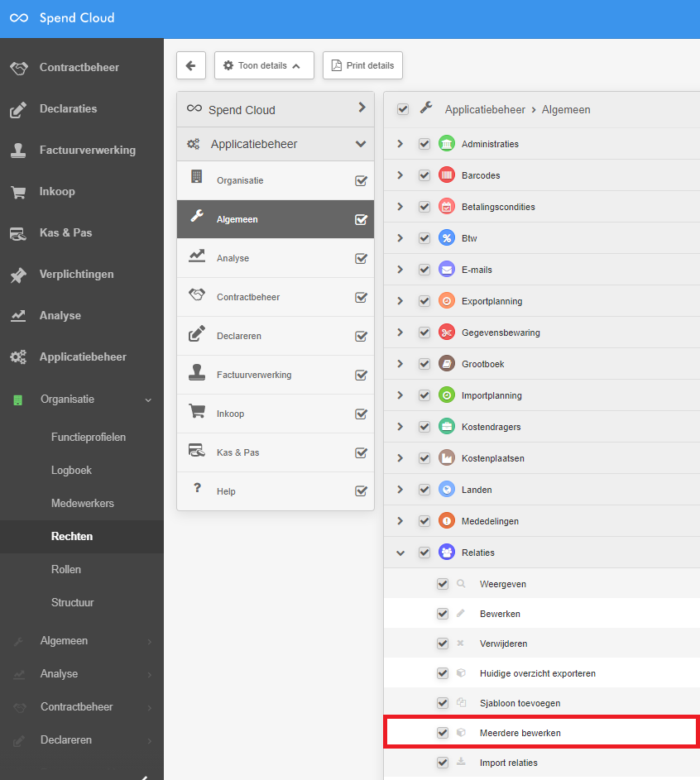Uncheck the Organisatie module checkbox

click(362, 180)
